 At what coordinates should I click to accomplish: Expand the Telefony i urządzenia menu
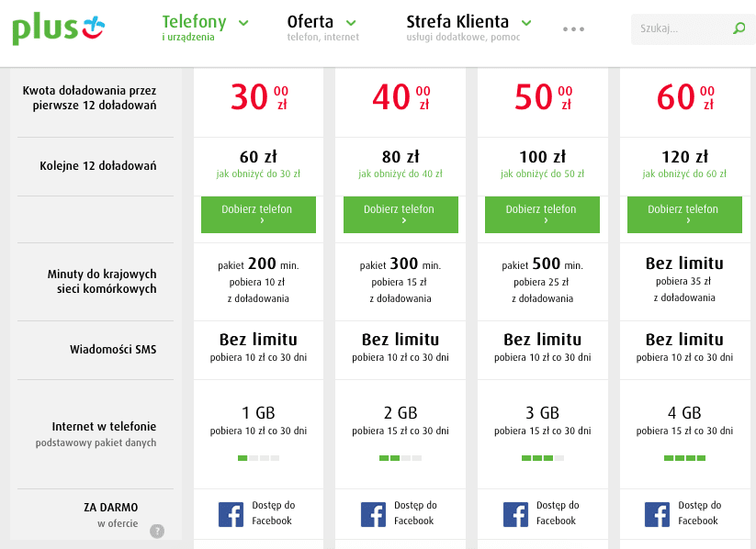205,28
